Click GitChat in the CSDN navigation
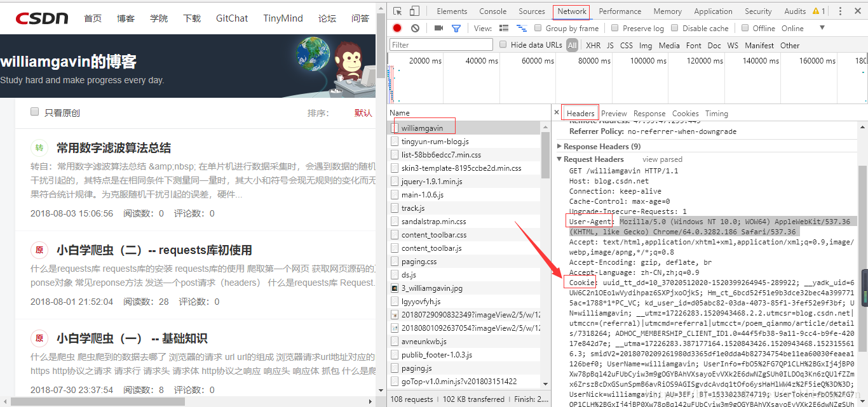Screen dimensions: 868x407 [x=232, y=18]
